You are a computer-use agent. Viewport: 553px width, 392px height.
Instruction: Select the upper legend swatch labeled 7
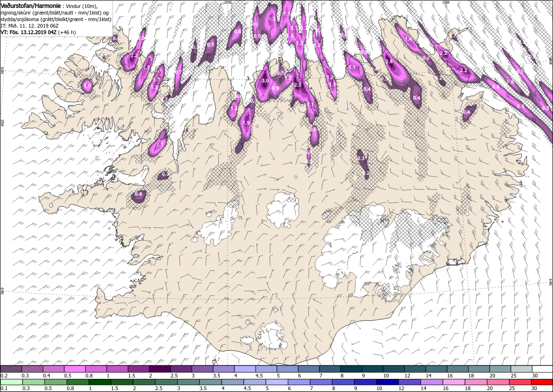(330, 369)
